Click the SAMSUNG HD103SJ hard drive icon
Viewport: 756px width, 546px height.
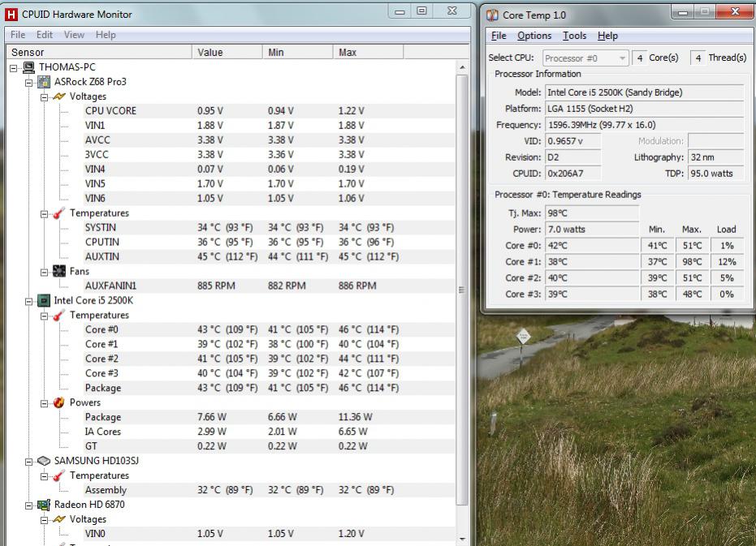(44, 461)
